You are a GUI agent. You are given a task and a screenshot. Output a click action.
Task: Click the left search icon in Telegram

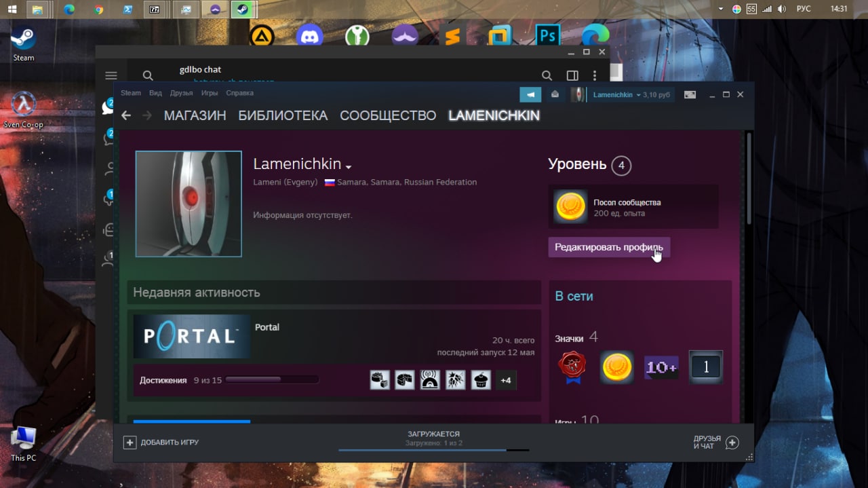click(x=148, y=75)
